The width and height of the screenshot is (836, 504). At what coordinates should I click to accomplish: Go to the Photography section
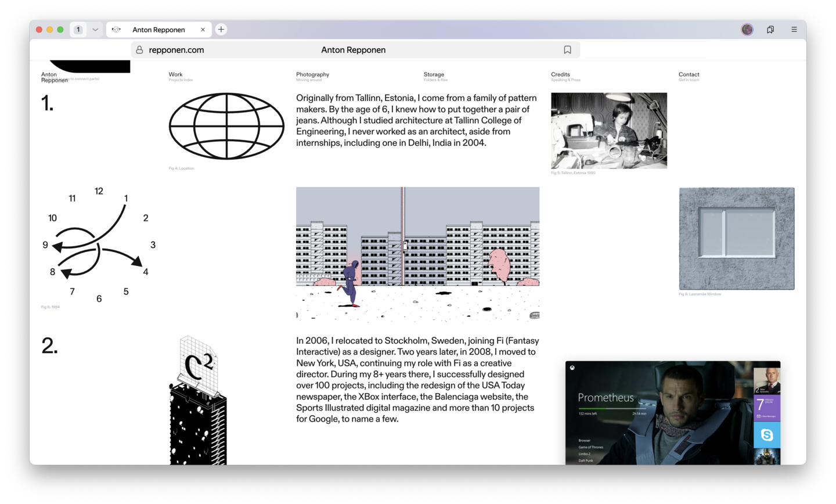pyautogui.click(x=312, y=75)
